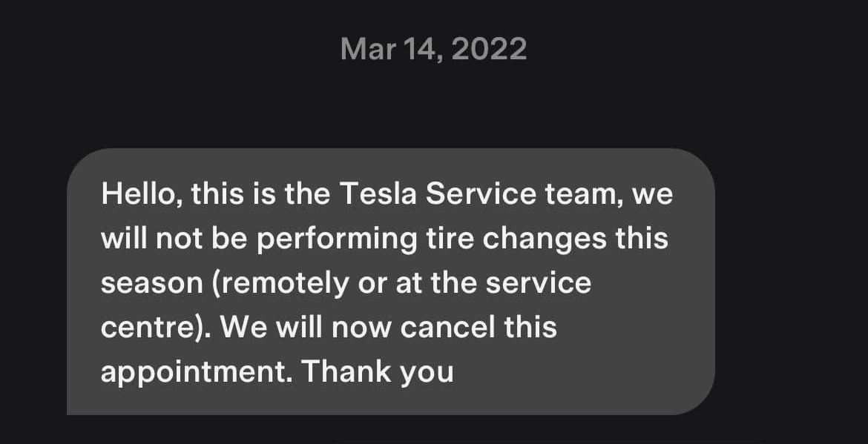The height and width of the screenshot is (444, 868).
Task: Click the word "or" in the message
Action: (372, 283)
